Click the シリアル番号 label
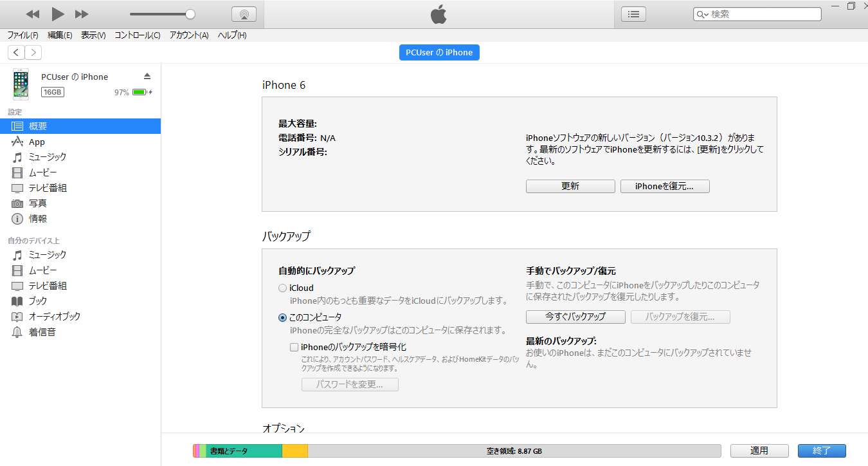Viewport: 868px width, 466px height. [x=303, y=152]
